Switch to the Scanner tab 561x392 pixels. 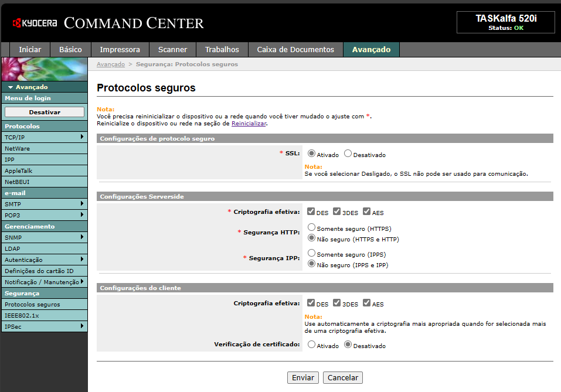click(x=172, y=50)
